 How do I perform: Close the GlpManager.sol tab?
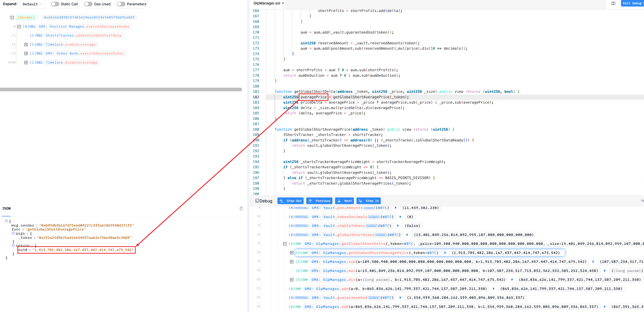click(283, 3)
